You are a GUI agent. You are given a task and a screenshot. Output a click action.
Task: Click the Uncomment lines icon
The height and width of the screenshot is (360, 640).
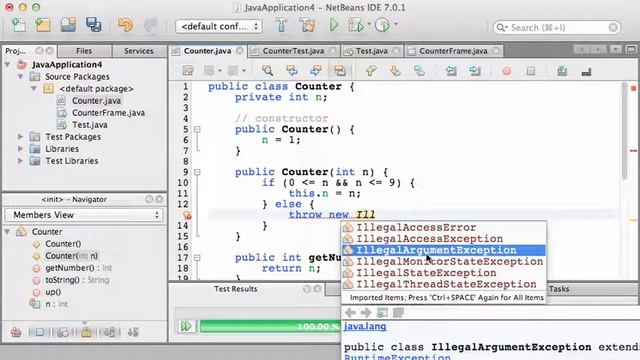click(x=586, y=71)
